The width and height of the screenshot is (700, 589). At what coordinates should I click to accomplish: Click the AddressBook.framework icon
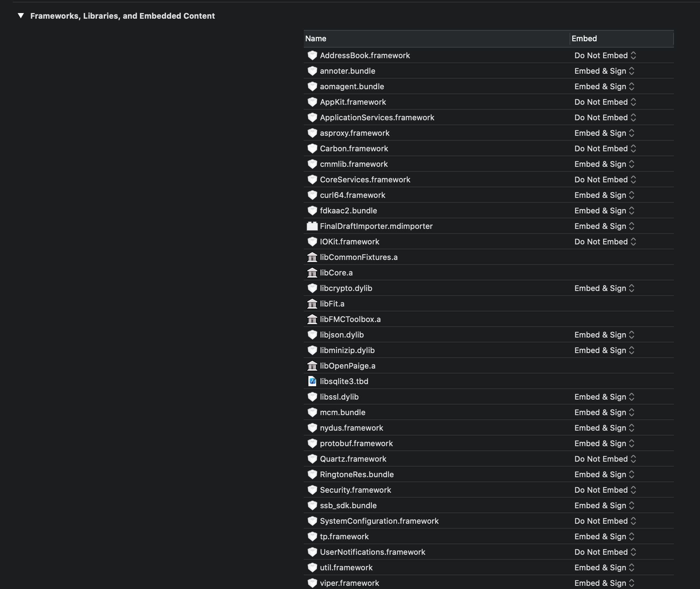coord(312,55)
